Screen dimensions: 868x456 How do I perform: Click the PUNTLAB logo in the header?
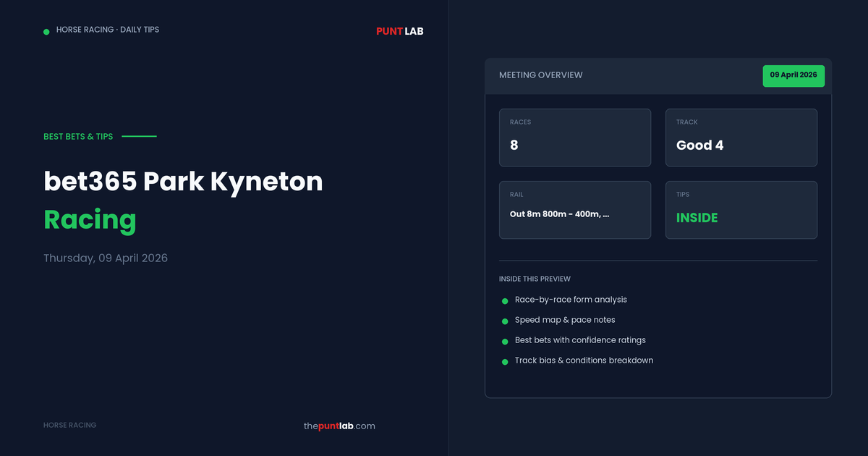click(399, 31)
